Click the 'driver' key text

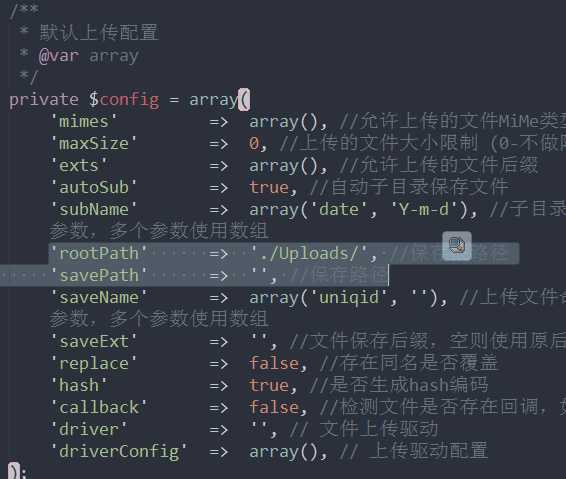point(89,430)
